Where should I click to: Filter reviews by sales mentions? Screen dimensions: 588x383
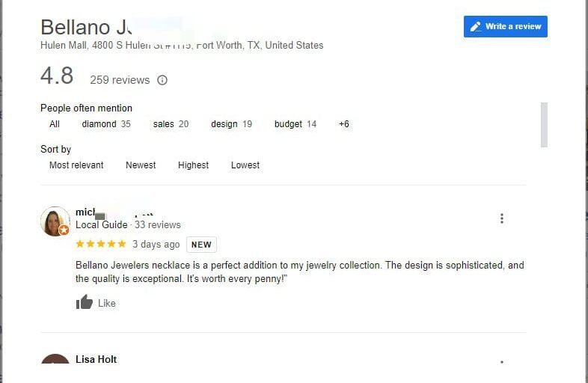pos(171,124)
